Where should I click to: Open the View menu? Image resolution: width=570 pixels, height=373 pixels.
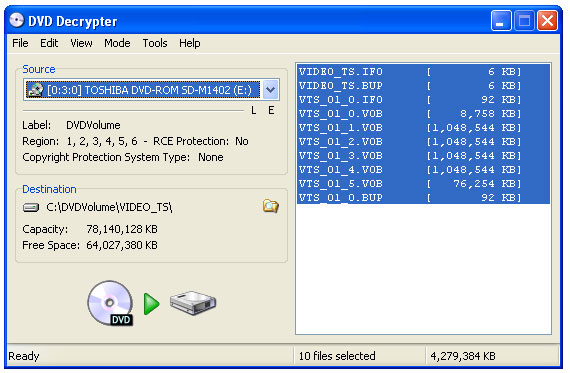tap(81, 43)
